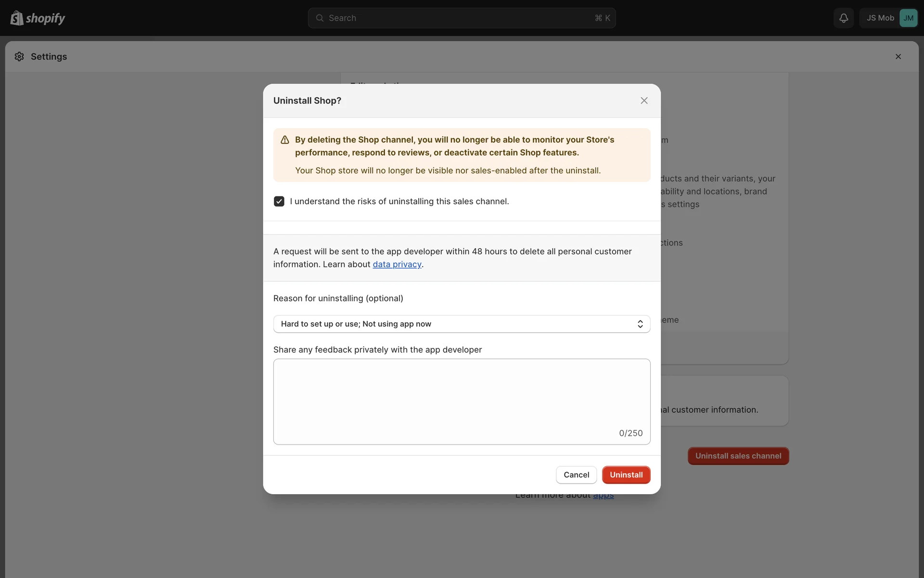The image size is (924, 578).
Task: Open notifications bell
Action: click(x=844, y=18)
